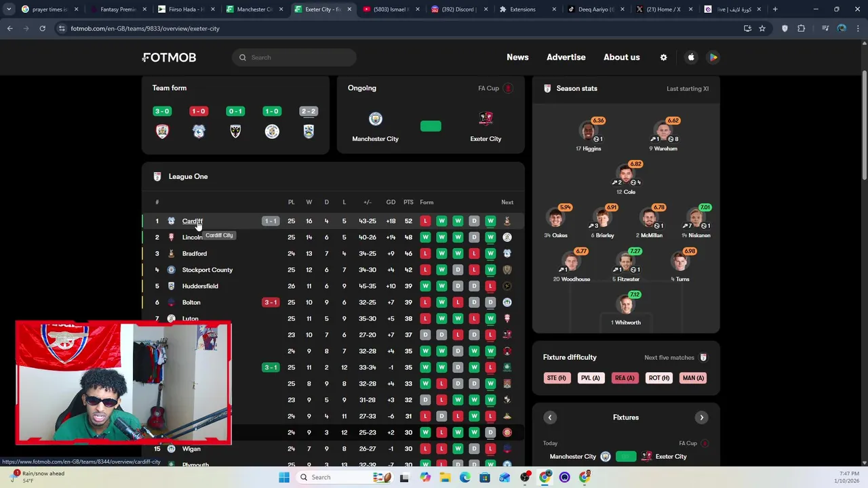Open Microsoft Edge from the taskbar
This screenshot has height=488, width=868.
(x=465, y=477)
